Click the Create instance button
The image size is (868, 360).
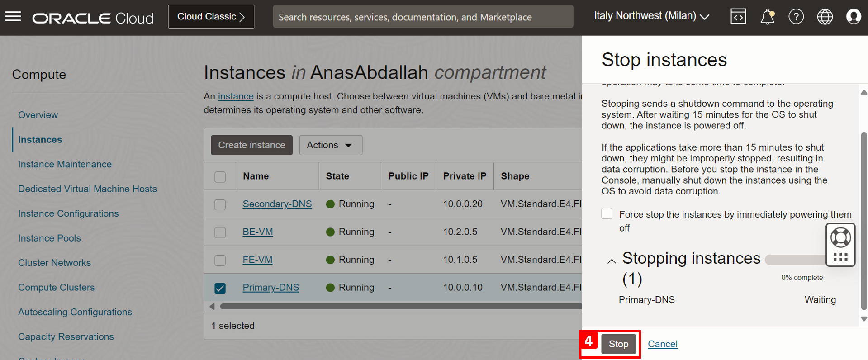coord(251,145)
